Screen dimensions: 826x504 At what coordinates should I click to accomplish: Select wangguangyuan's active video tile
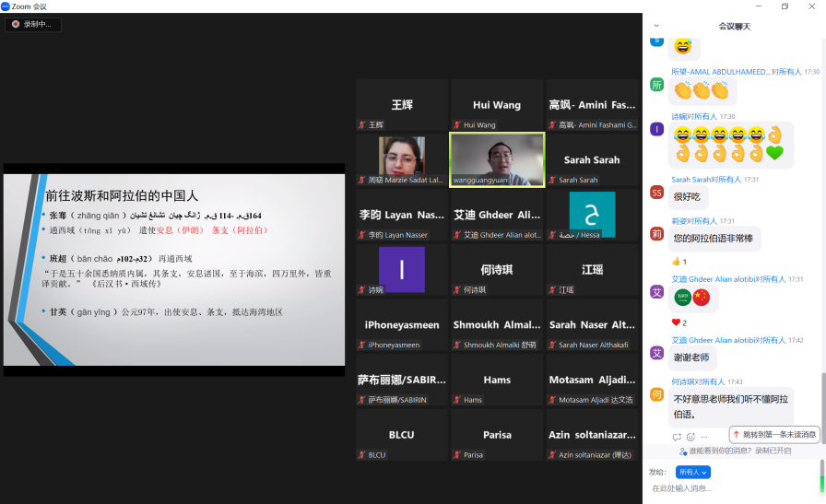[497, 159]
